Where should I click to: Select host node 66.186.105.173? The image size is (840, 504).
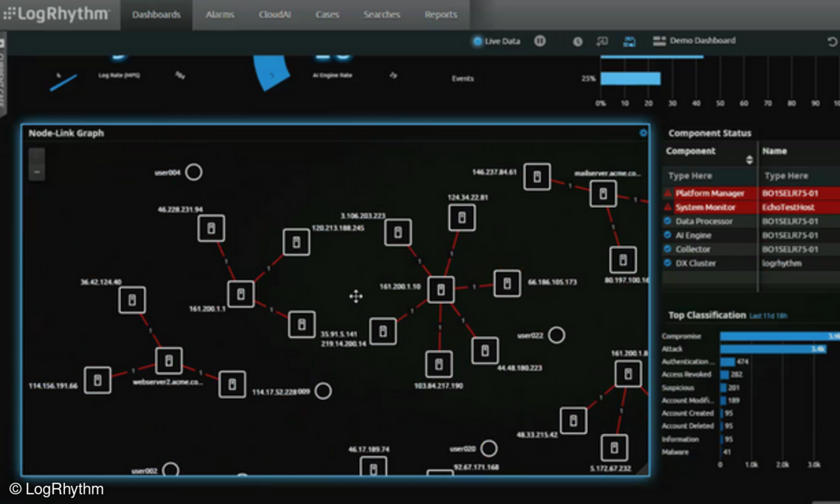507,283
